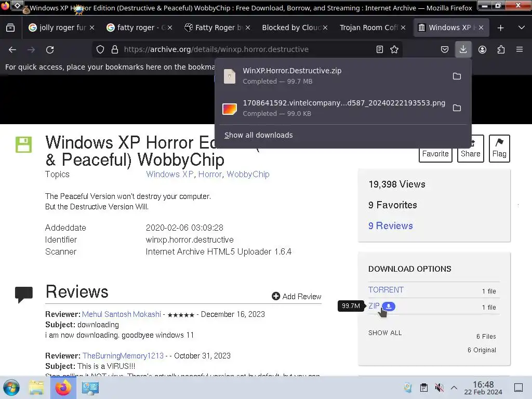Image resolution: width=532 pixels, height=399 pixels.
Task: Click the Flag item button
Action: 499,149
